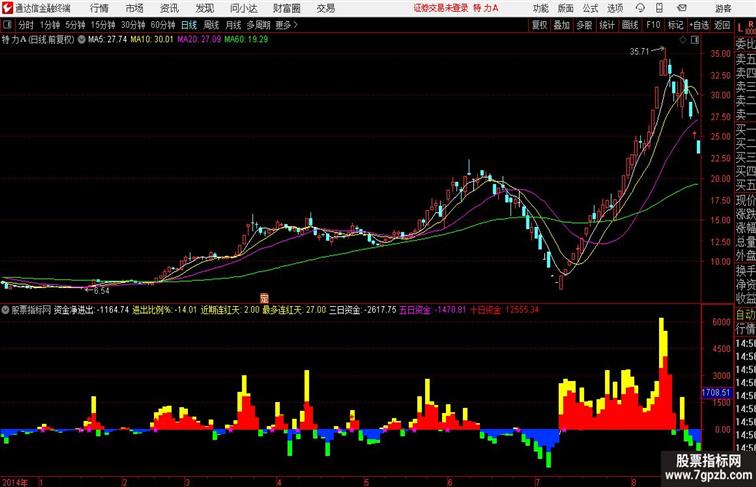
Task: Click the 进出比例% value label
Action: (x=165, y=310)
